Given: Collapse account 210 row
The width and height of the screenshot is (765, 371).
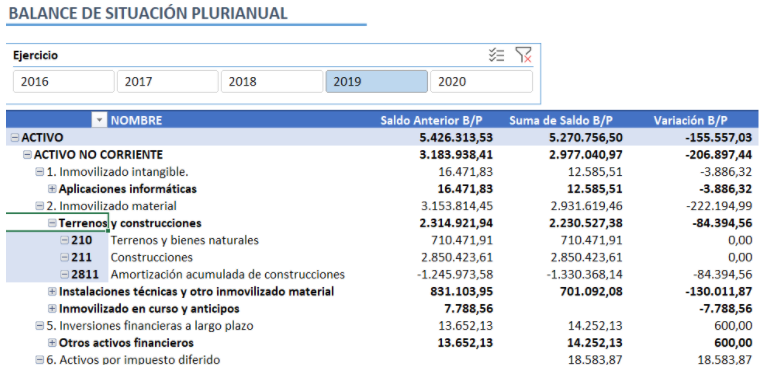Looking at the screenshot, I should (64, 240).
